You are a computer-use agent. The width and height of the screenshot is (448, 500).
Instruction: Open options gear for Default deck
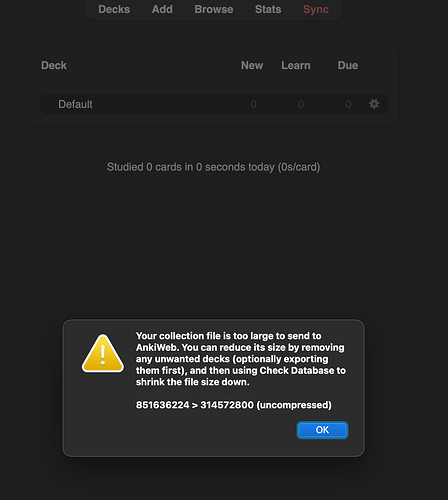(x=374, y=104)
